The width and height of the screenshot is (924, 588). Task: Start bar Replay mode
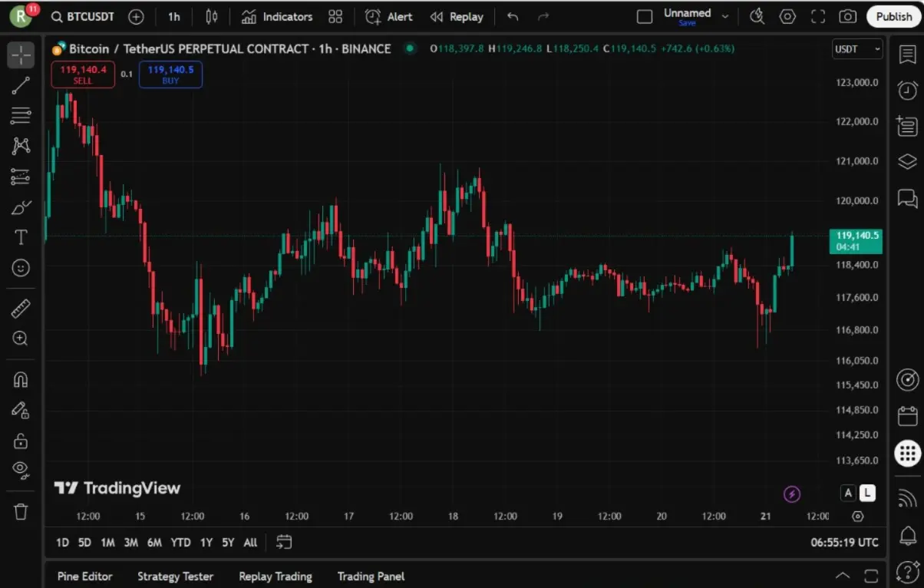point(457,16)
